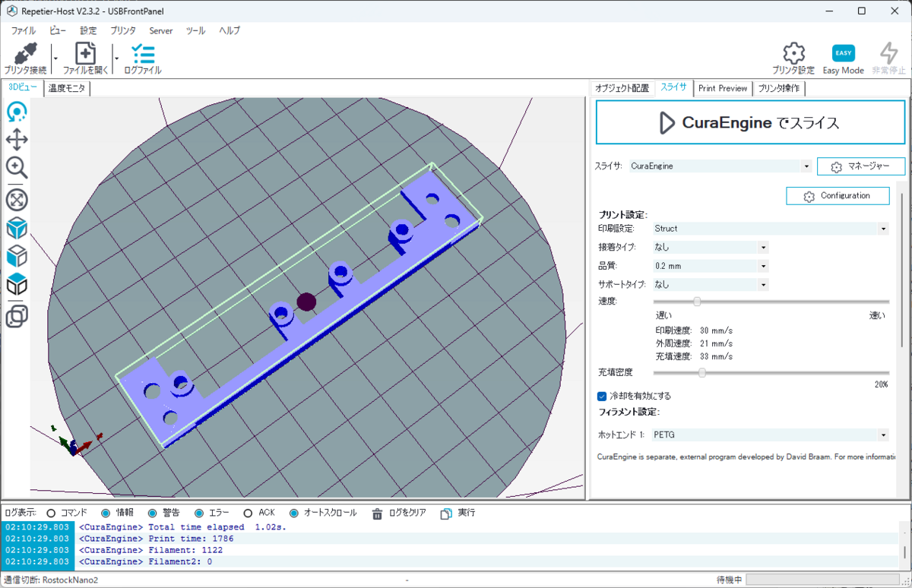912x588 pixels.
Task: Click the 待機中 status text
Action: click(x=730, y=580)
